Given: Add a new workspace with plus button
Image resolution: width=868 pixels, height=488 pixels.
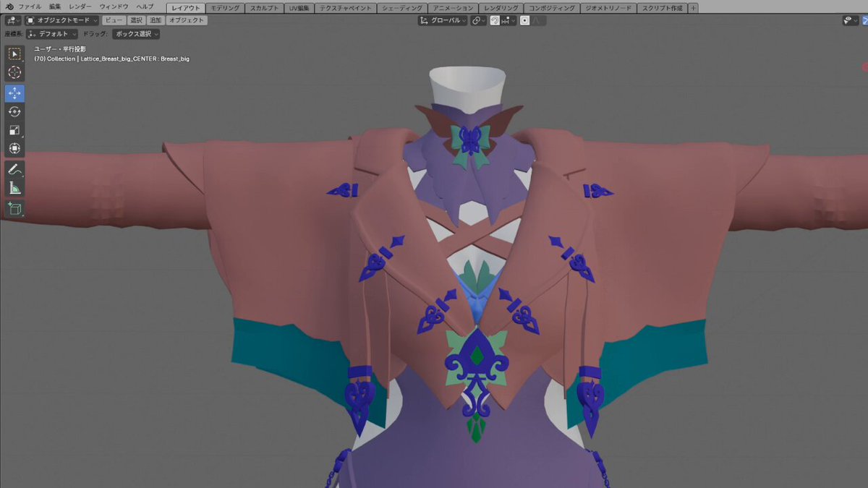Looking at the screenshot, I should [x=693, y=8].
